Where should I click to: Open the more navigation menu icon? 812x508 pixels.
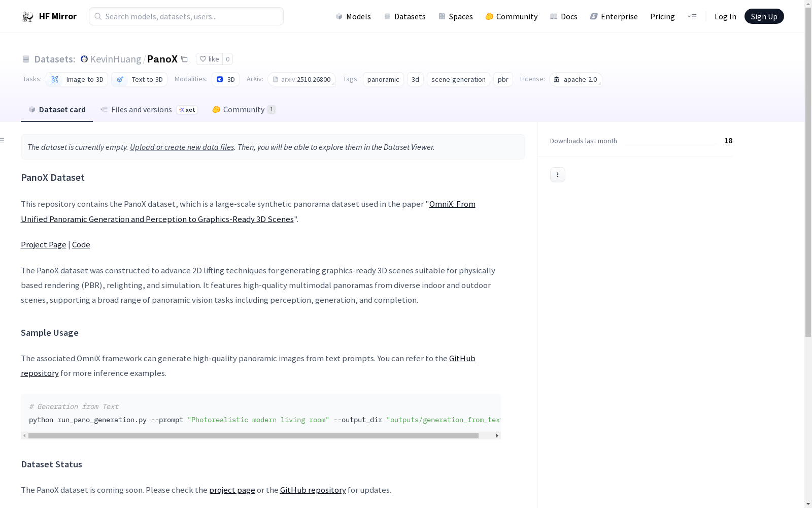click(x=692, y=16)
